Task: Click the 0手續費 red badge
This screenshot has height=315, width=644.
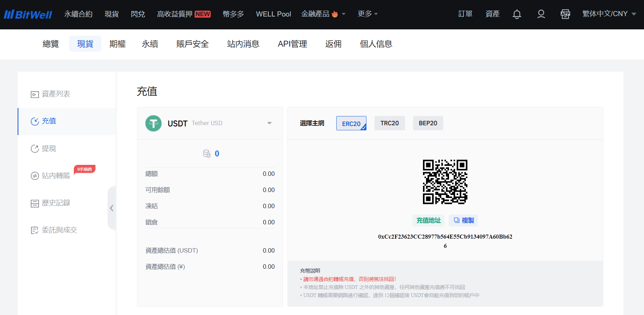Action: (85, 169)
